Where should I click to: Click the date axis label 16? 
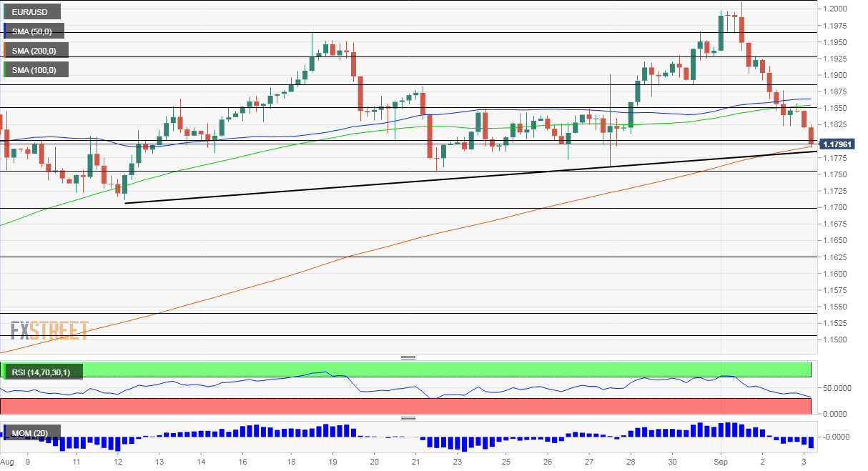pyautogui.click(x=243, y=462)
